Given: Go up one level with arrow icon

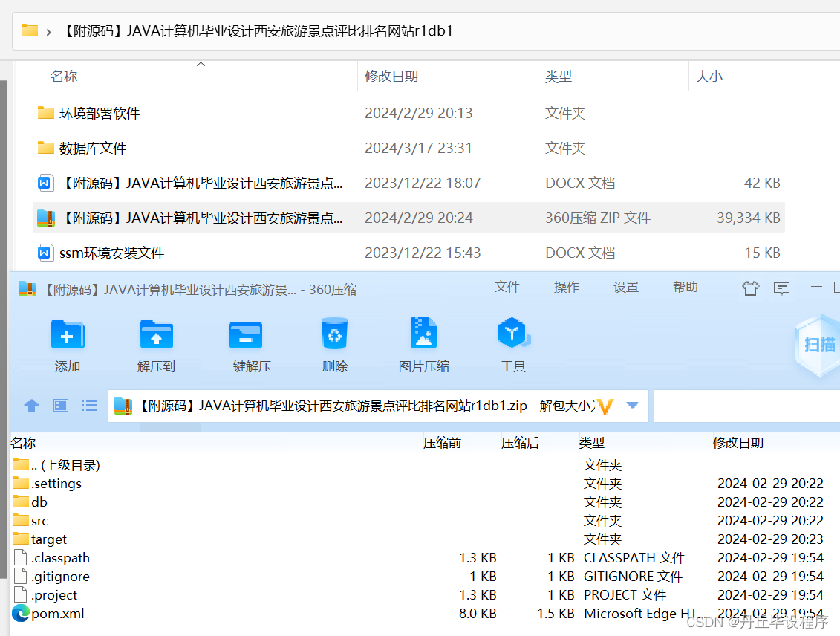Looking at the screenshot, I should [31, 406].
